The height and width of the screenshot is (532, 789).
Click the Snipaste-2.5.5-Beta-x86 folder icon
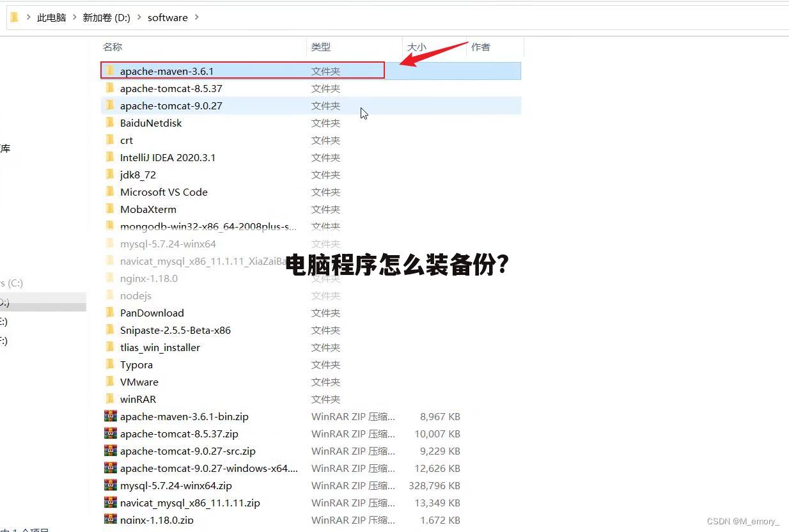pyautogui.click(x=110, y=329)
